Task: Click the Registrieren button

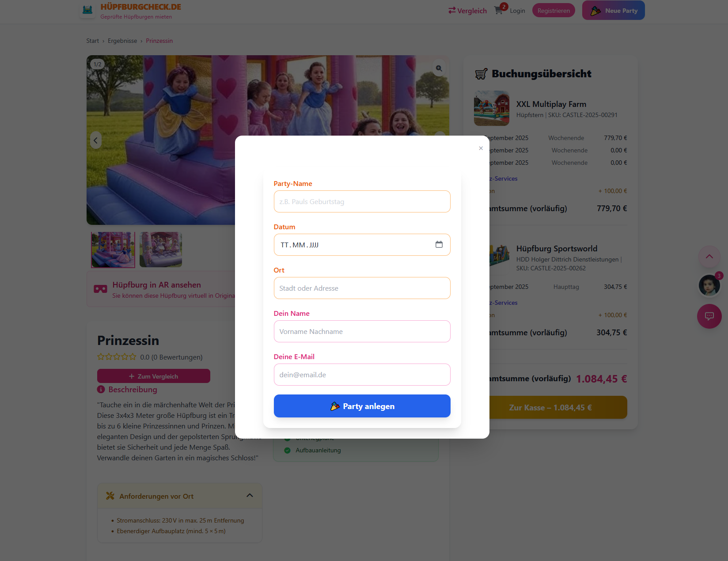Action: tap(554, 10)
